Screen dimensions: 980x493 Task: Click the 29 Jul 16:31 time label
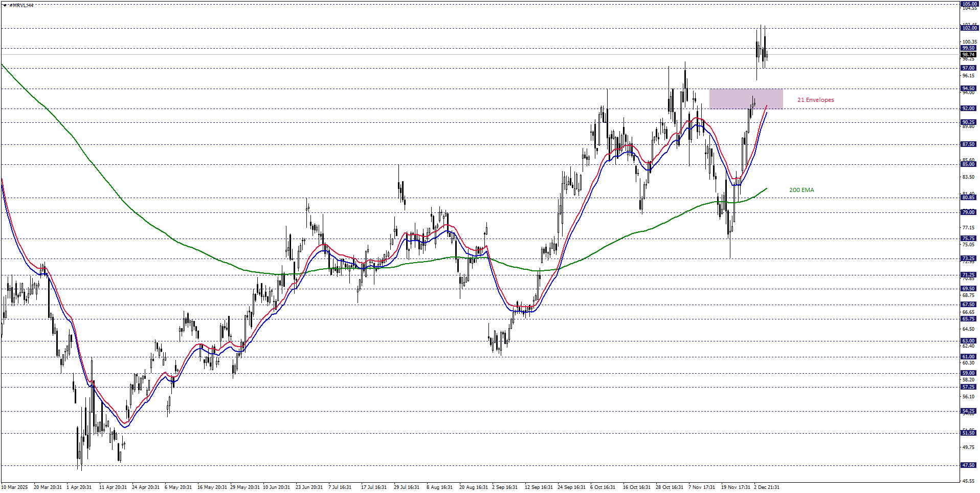(407, 487)
